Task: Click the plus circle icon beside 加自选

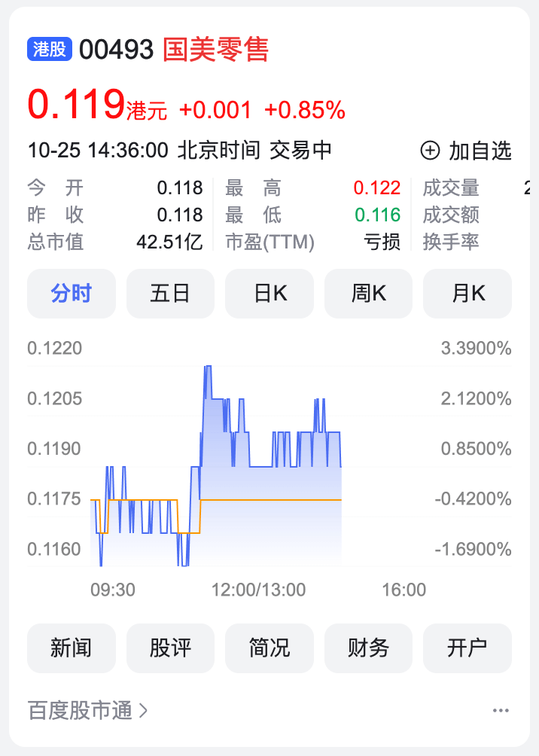Action: point(430,151)
